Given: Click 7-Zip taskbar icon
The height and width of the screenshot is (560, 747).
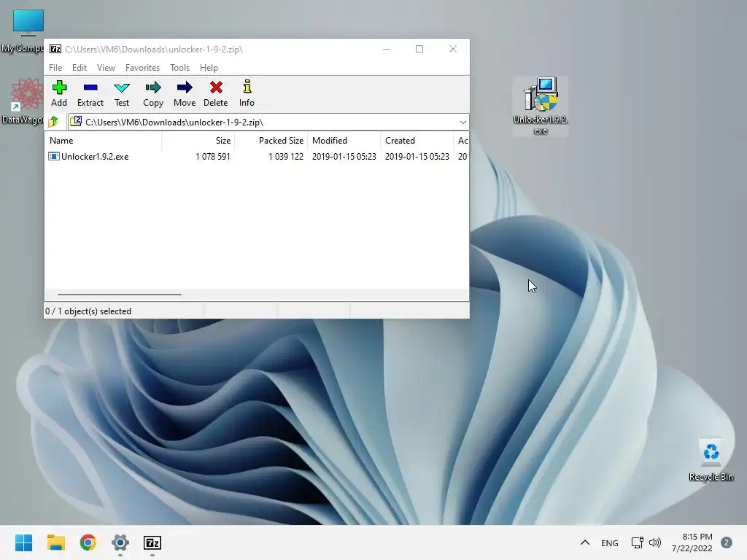Looking at the screenshot, I should (x=152, y=542).
